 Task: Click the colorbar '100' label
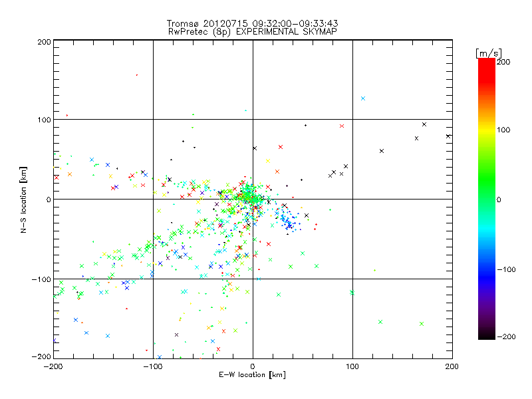(x=503, y=130)
